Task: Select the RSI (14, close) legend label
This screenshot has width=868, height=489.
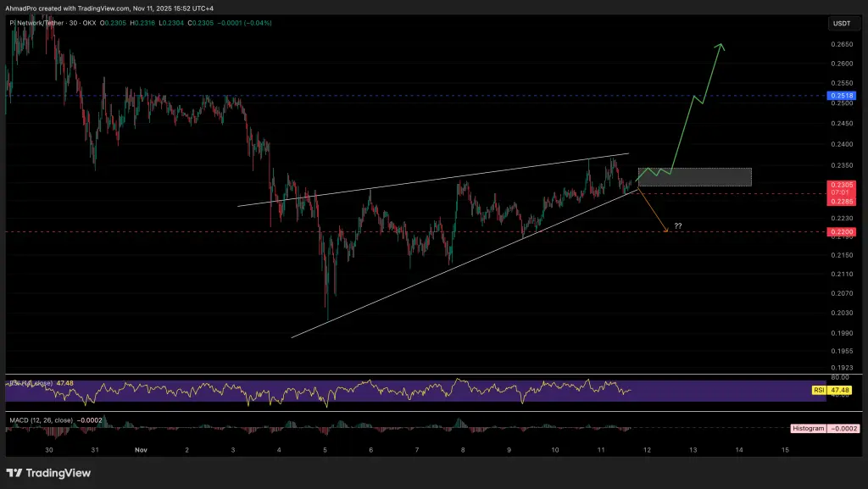Action: click(x=30, y=382)
